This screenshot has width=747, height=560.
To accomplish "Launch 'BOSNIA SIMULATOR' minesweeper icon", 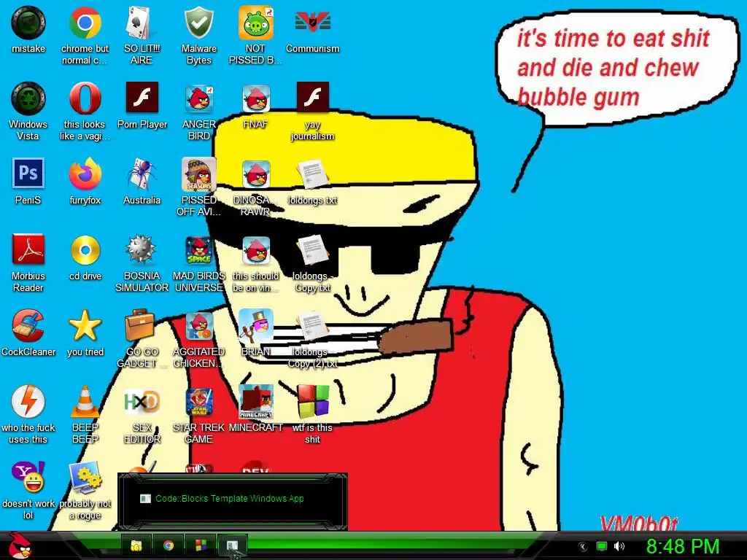I will tap(142, 250).
